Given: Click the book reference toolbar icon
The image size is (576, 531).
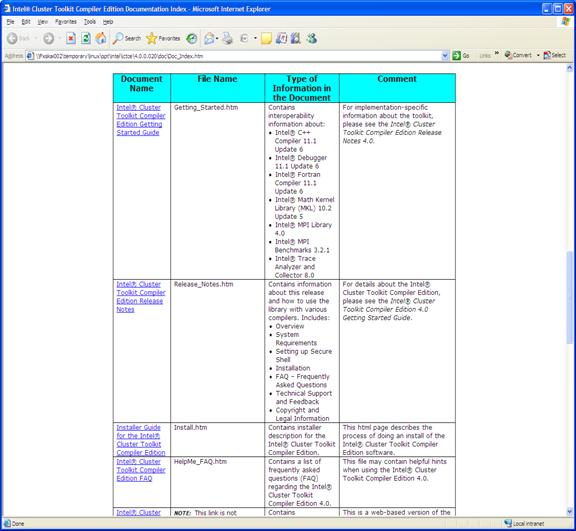Looking at the screenshot, I should (x=296, y=38).
